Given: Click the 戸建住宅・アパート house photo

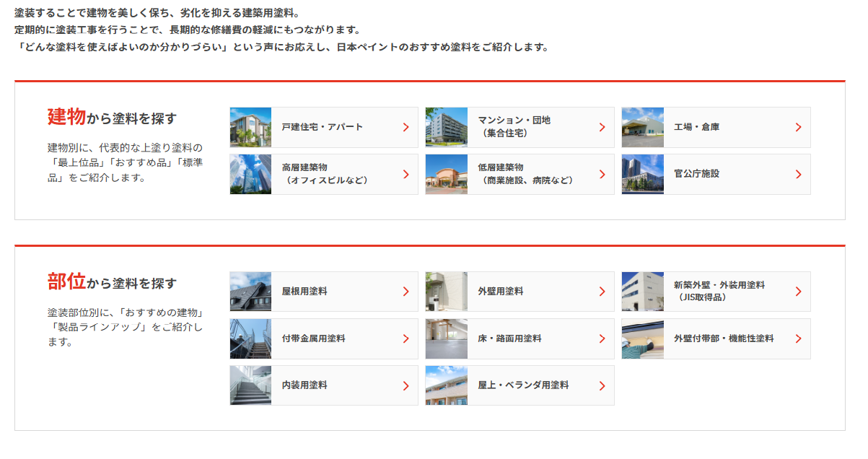Looking at the screenshot, I should [250, 127].
